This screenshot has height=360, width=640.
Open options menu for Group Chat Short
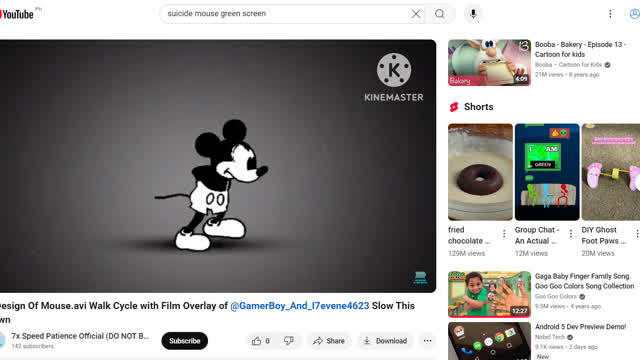(x=571, y=233)
